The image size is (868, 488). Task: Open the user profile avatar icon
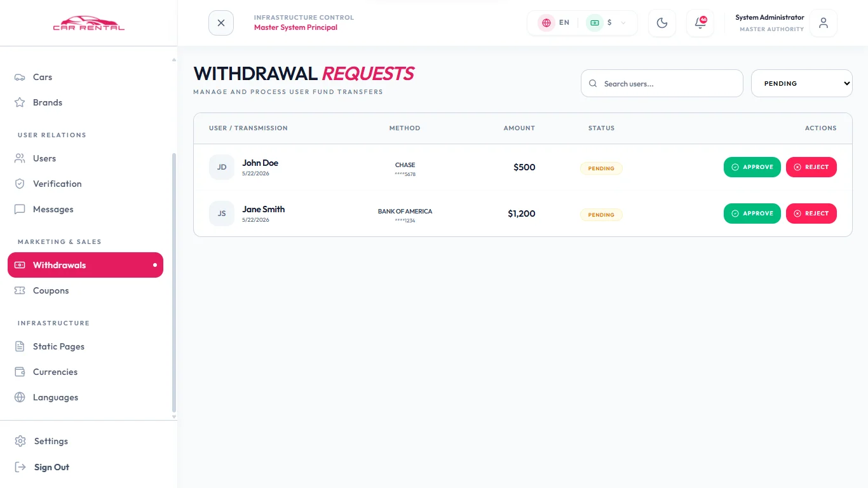tap(824, 23)
